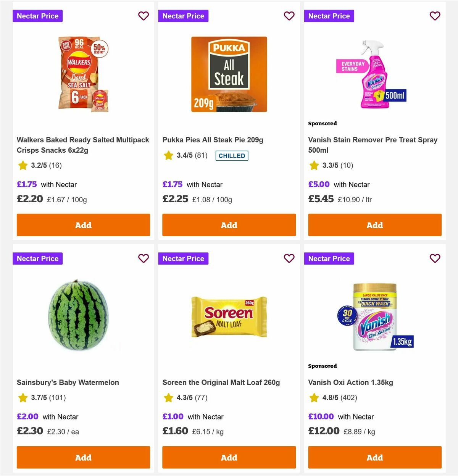The height and width of the screenshot is (476, 458).
Task: Click the rating count link for Vanish Oxi Action
Action: (x=349, y=398)
